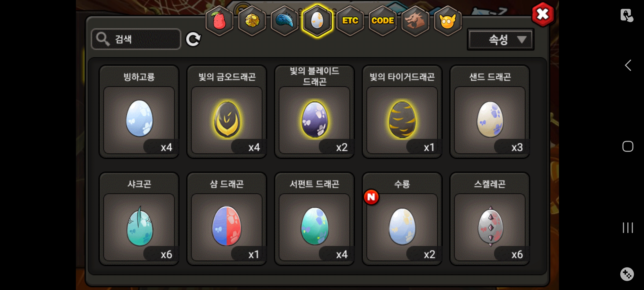Pick the 샴 드래곤 two-color egg
644x290 pixels.
pos(227,219)
